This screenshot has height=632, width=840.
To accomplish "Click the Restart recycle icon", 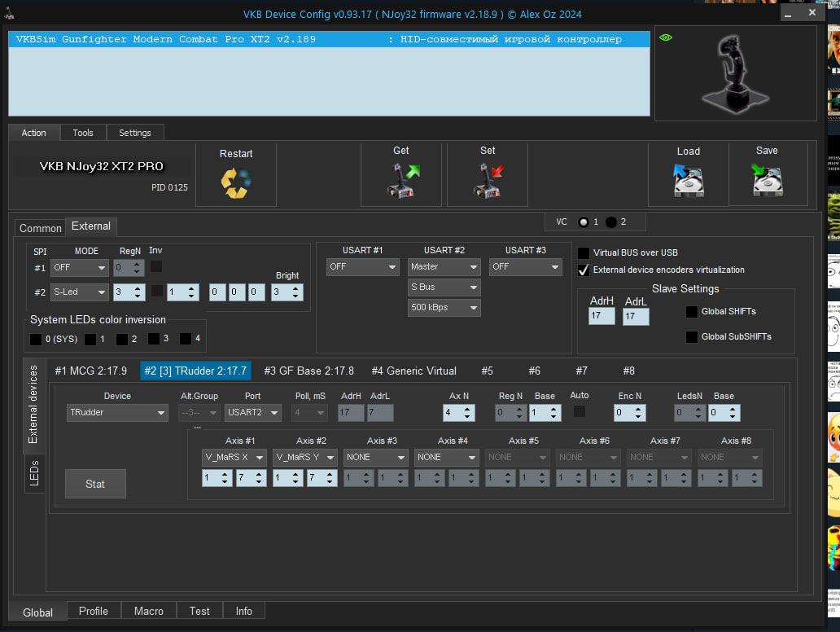I will (x=236, y=182).
